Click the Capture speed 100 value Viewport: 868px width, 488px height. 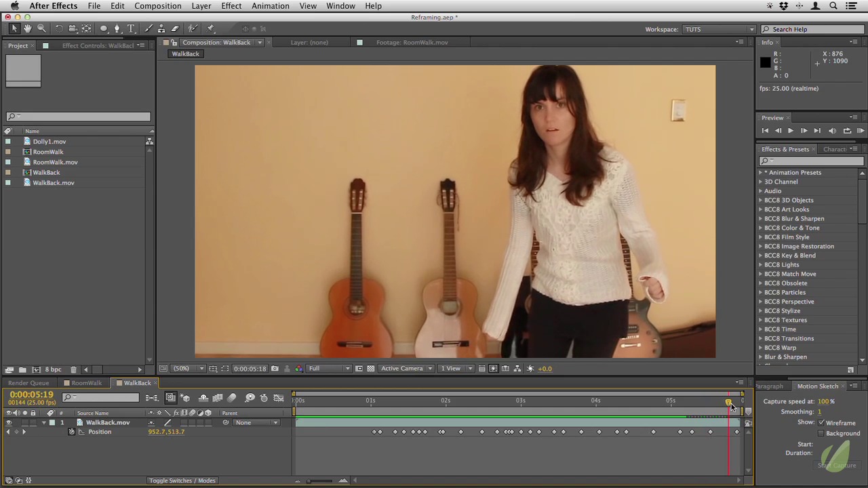pos(823,401)
